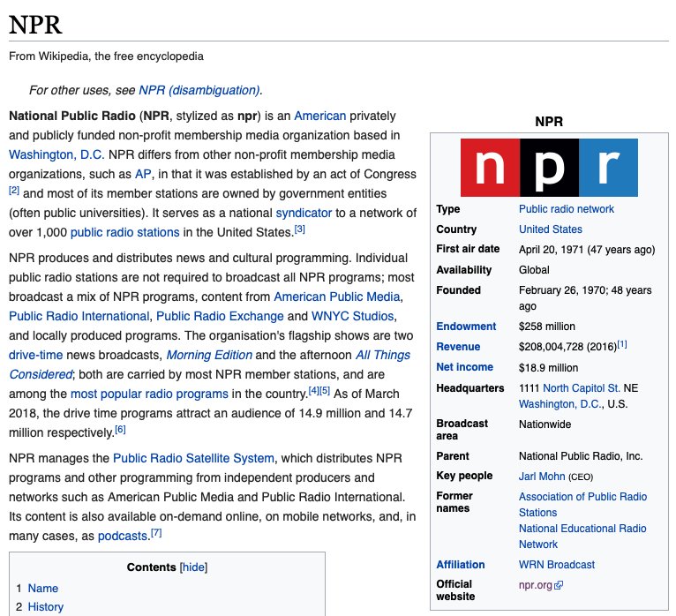The height and width of the screenshot is (616, 676).
Task: Click the 'Global' availability value
Action: click(x=534, y=270)
